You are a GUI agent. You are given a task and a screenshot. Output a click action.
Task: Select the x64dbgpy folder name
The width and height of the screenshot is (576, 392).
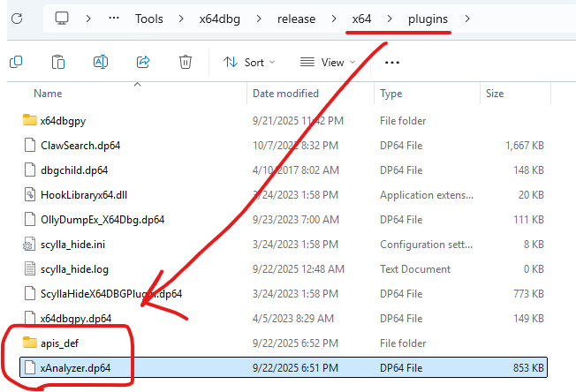coord(63,121)
